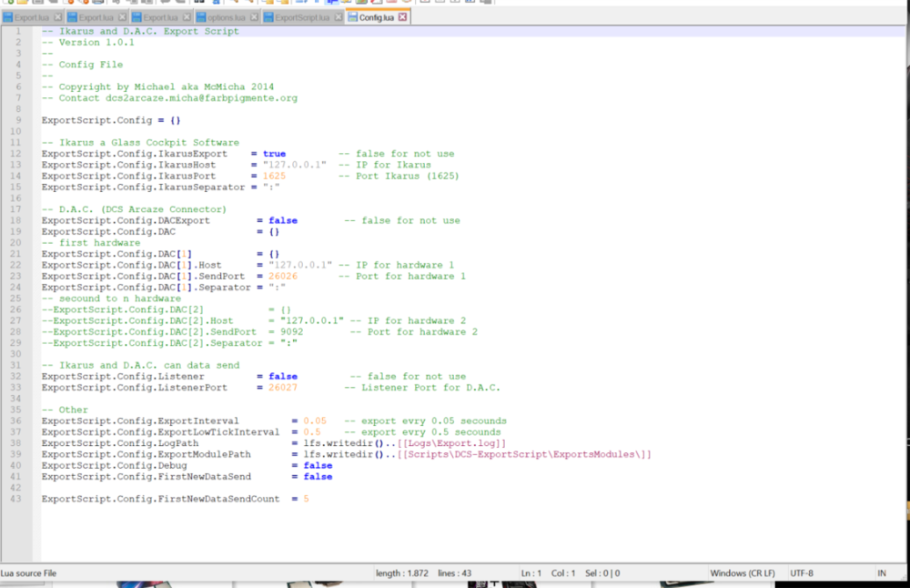Image resolution: width=910 pixels, height=588 pixels.
Task: Close the options.lua tab
Action: pyautogui.click(x=254, y=17)
